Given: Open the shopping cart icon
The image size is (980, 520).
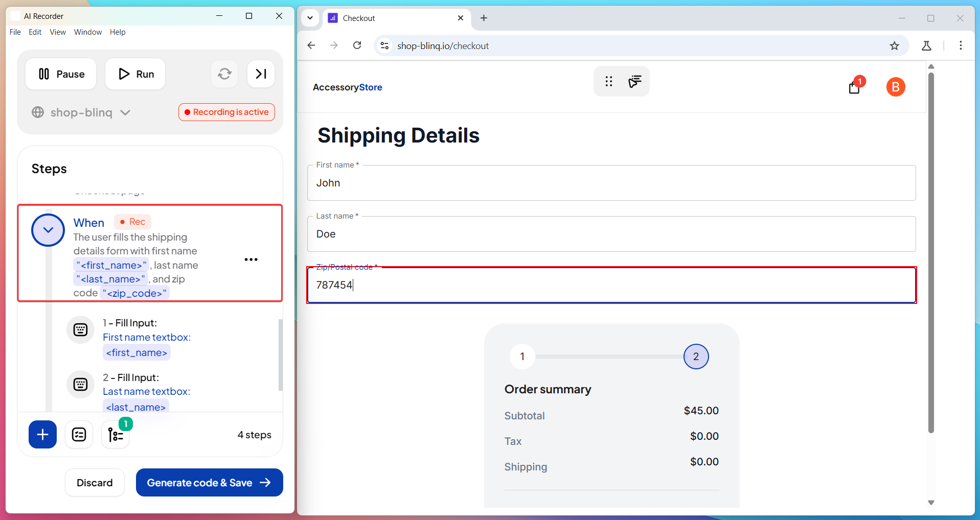Looking at the screenshot, I should coord(854,87).
